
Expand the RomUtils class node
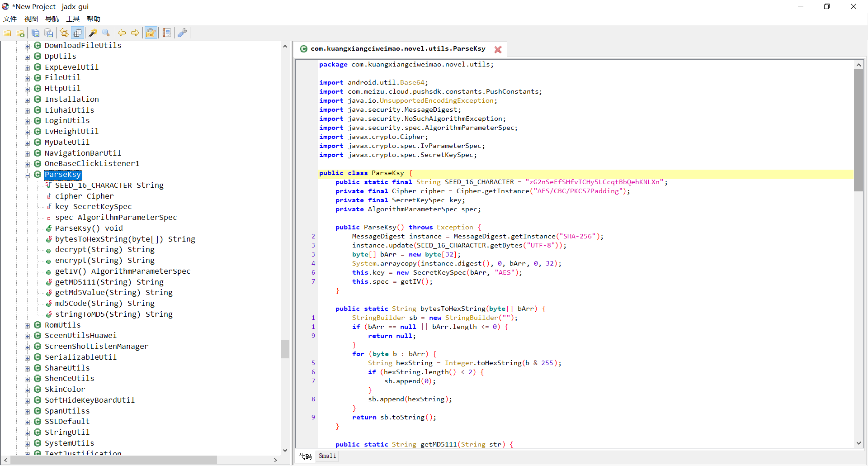click(27, 326)
